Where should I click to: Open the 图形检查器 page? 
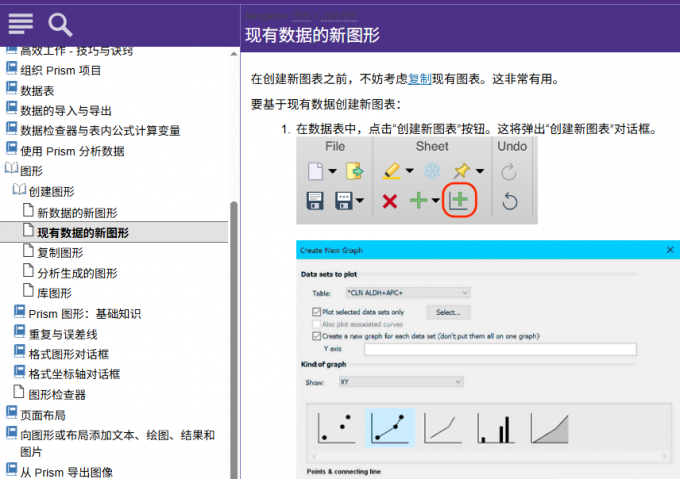pyautogui.click(x=57, y=394)
